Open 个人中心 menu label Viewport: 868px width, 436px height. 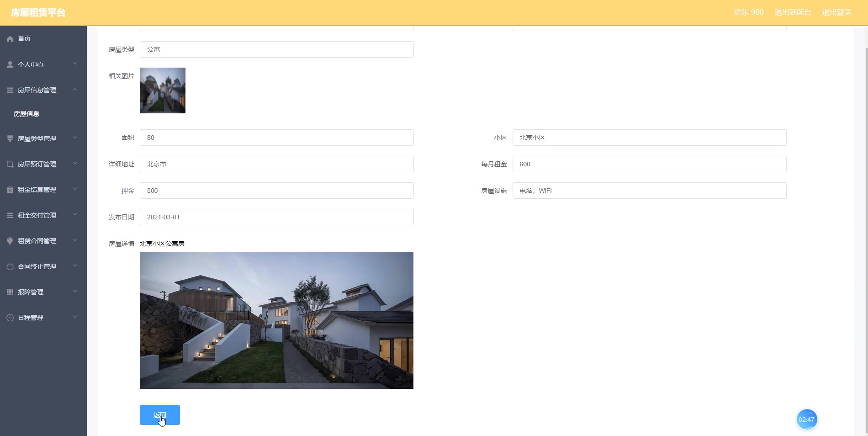click(x=31, y=64)
